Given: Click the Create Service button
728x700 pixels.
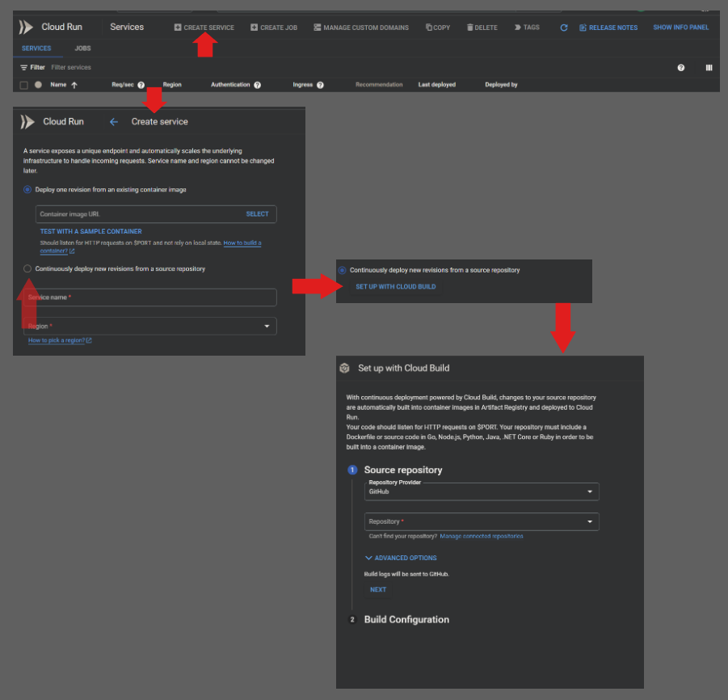Looking at the screenshot, I should [204, 27].
